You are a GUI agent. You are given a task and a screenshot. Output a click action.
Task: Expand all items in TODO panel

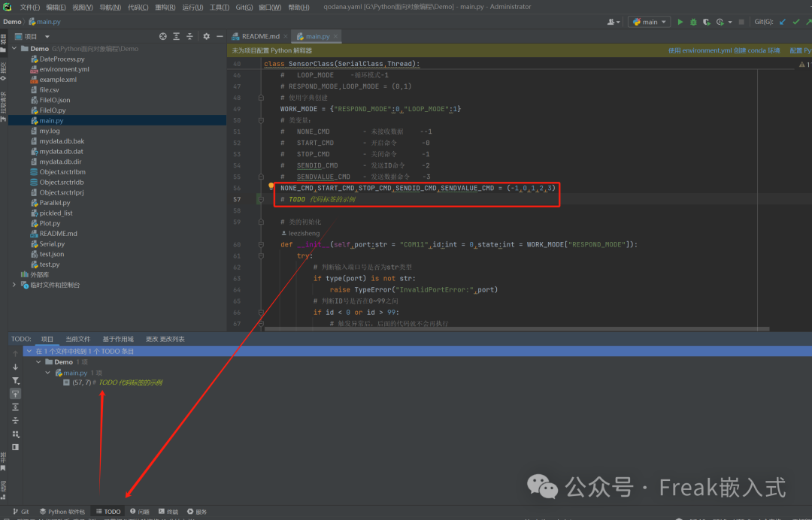15,407
